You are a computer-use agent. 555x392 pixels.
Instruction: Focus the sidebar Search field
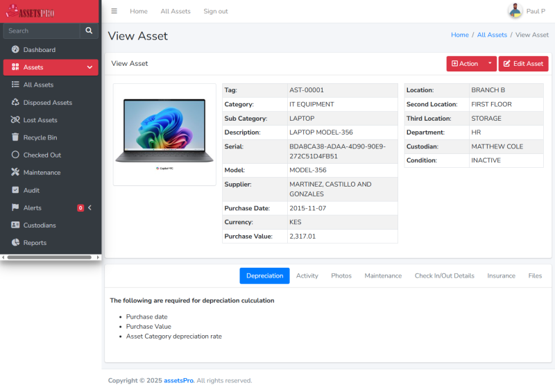click(x=42, y=31)
